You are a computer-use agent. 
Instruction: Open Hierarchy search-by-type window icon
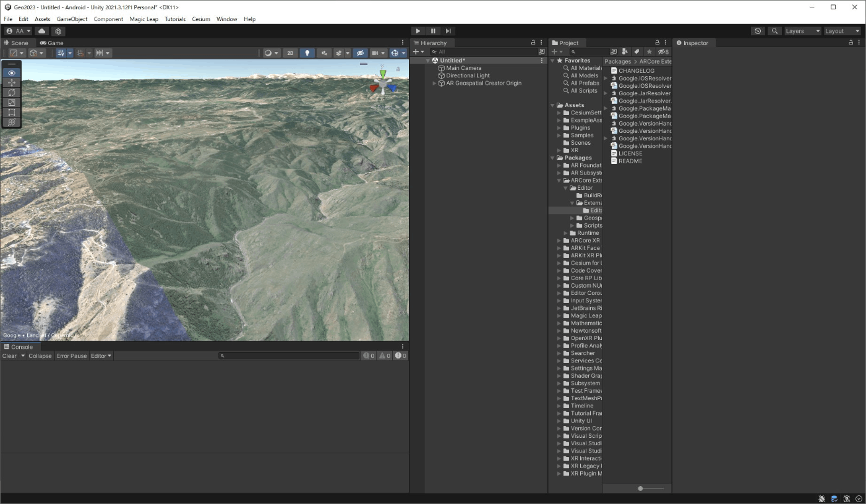[x=542, y=52]
